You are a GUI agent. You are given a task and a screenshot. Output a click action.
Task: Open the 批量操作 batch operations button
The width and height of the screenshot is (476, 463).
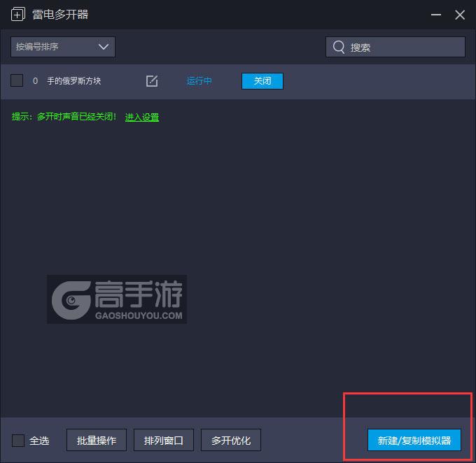pos(97,440)
